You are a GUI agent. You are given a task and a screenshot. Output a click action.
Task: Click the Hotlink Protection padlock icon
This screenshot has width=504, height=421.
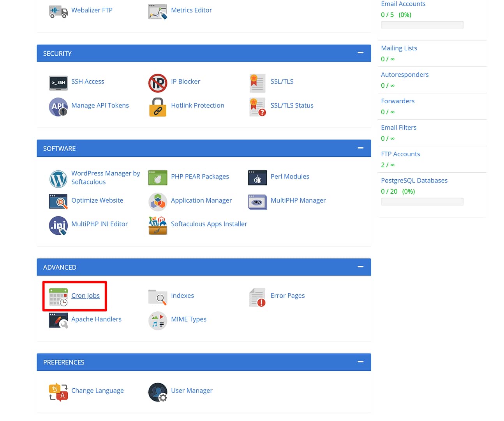[x=158, y=107]
